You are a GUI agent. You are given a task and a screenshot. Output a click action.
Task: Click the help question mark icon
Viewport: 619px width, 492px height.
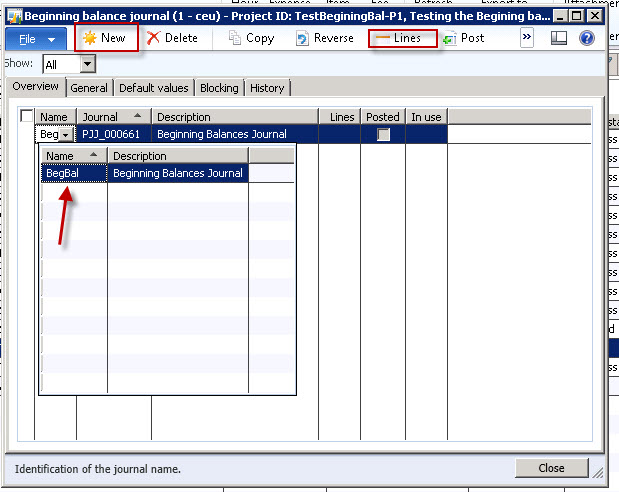tap(587, 38)
